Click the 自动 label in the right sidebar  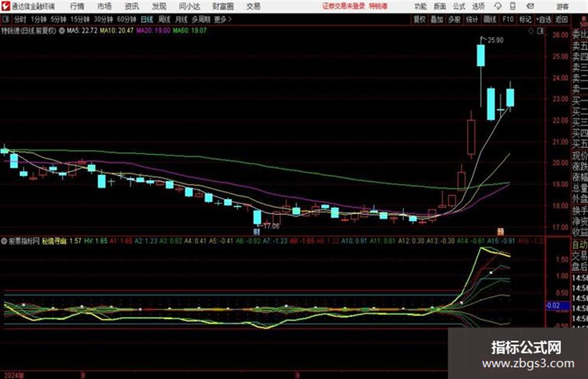580,245
